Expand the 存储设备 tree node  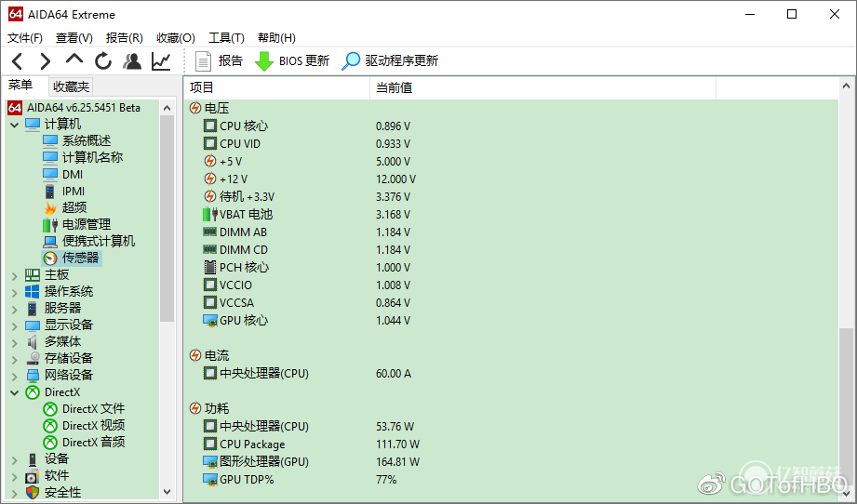(15, 360)
